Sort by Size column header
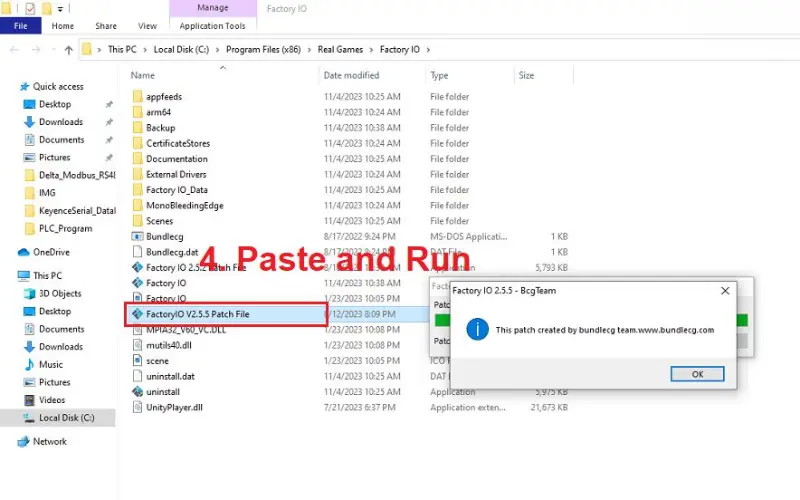Screen dimensions: 800x500 pyautogui.click(x=526, y=76)
